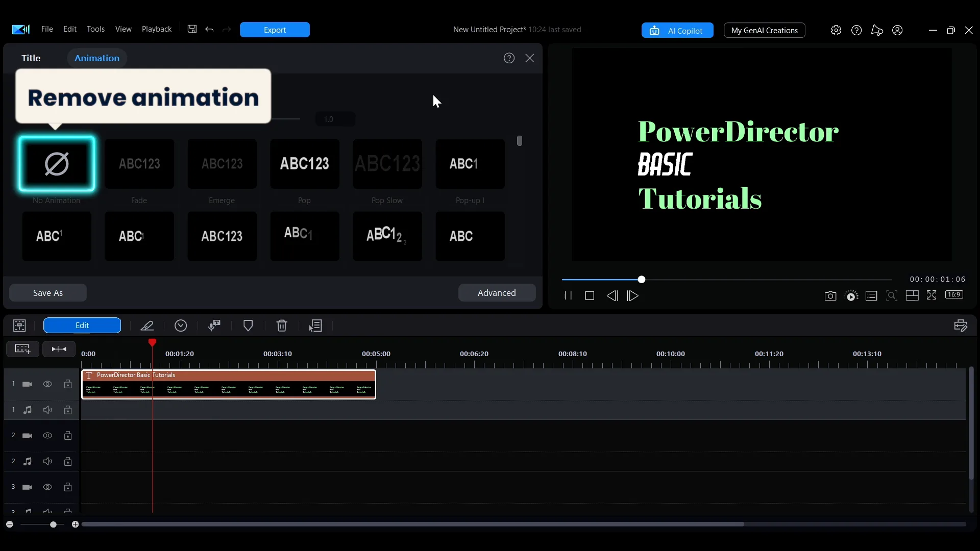Lock audio track 1
This screenshot has height=551, width=980.
click(x=68, y=410)
